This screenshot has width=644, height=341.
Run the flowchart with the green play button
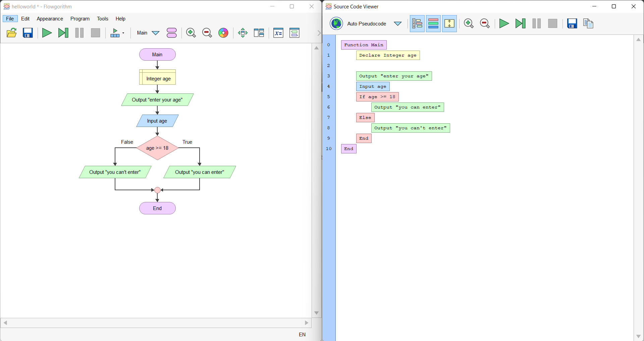pos(47,33)
